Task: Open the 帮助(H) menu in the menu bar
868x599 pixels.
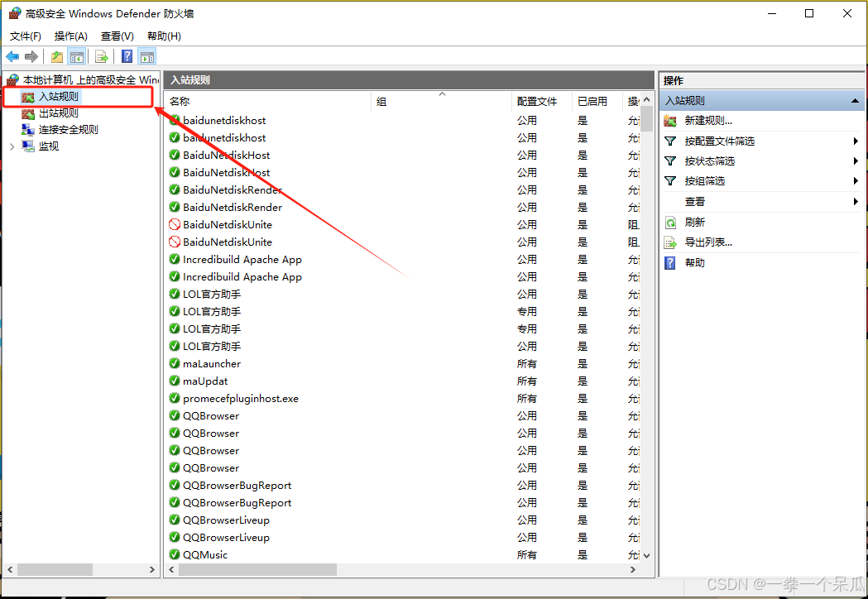Action: click(164, 36)
